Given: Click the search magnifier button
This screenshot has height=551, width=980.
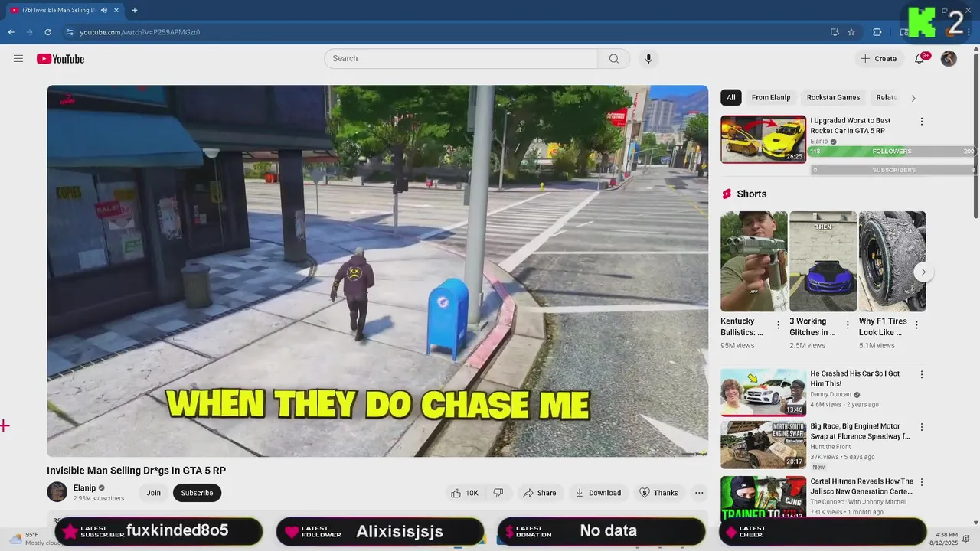Looking at the screenshot, I should [x=614, y=59].
